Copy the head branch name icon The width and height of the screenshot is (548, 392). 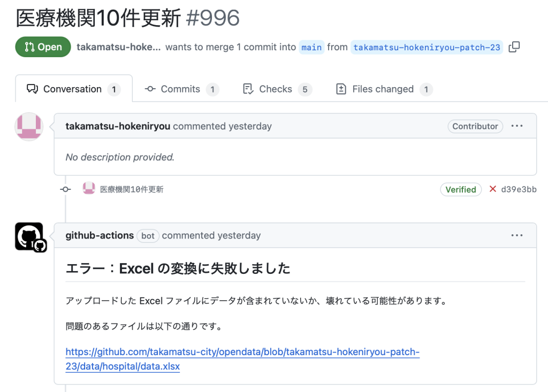(514, 47)
